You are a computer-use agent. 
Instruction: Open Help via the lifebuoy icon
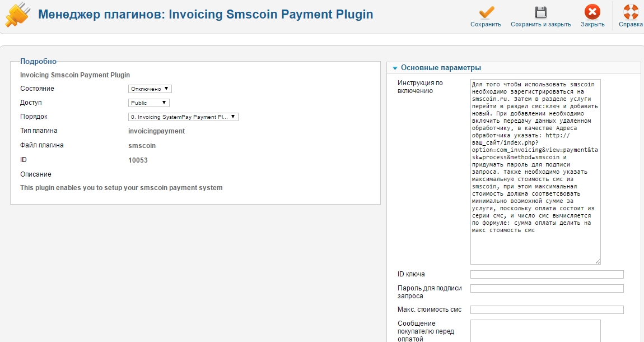(x=631, y=12)
